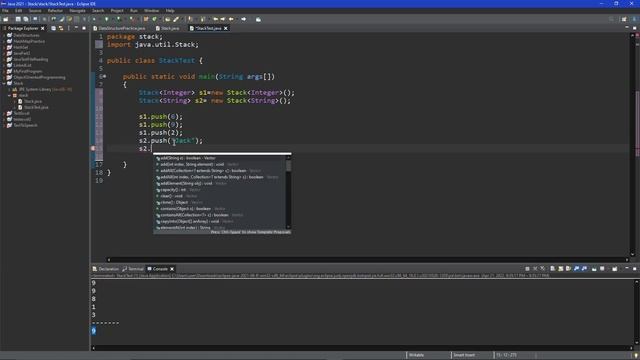
Task: Open the Refactor menu
Action: (56, 11)
